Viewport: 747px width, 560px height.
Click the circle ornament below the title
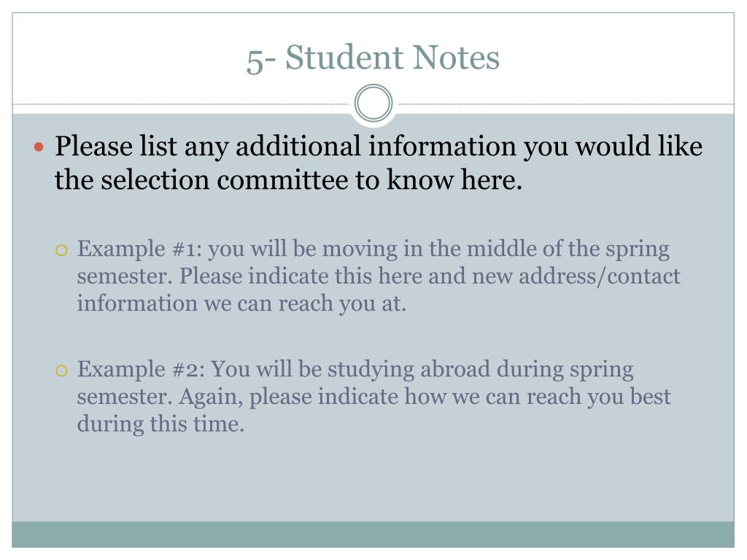(373, 103)
